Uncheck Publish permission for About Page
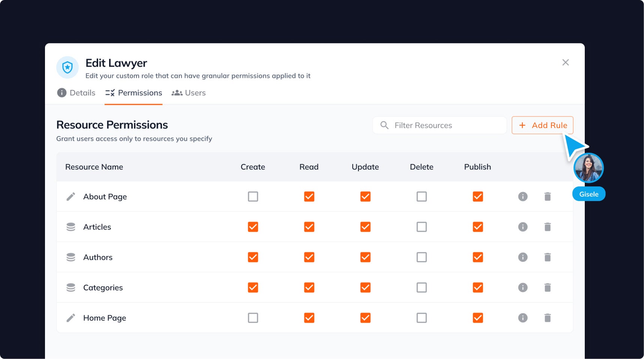The height and width of the screenshot is (359, 644). pos(478,197)
